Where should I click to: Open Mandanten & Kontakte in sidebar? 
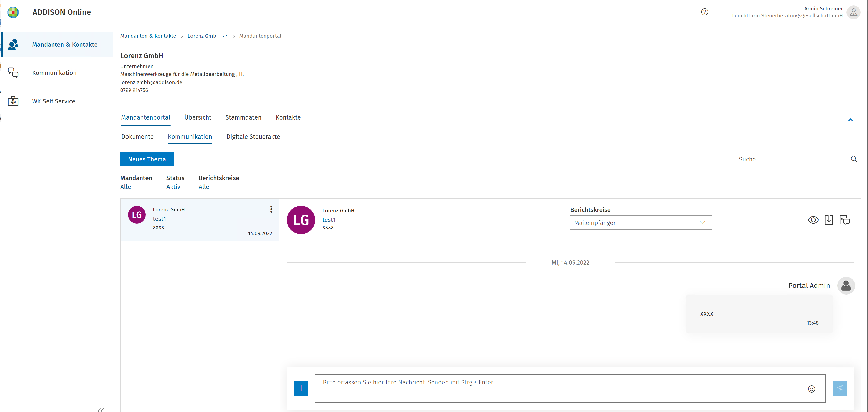(x=65, y=45)
